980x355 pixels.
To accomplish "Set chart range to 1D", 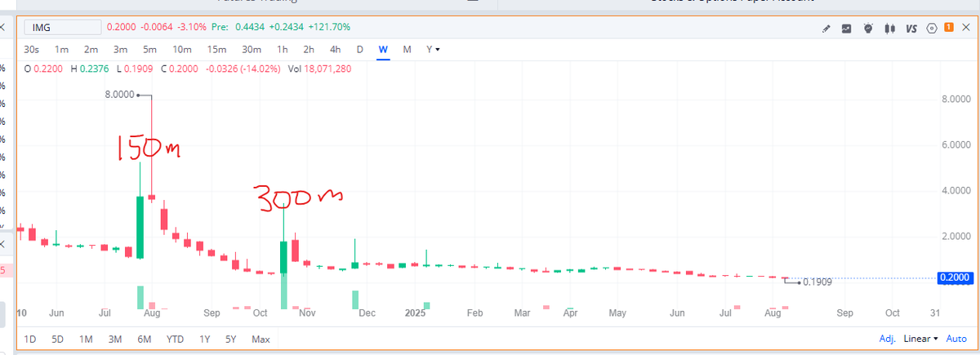I will pyautogui.click(x=31, y=339).
